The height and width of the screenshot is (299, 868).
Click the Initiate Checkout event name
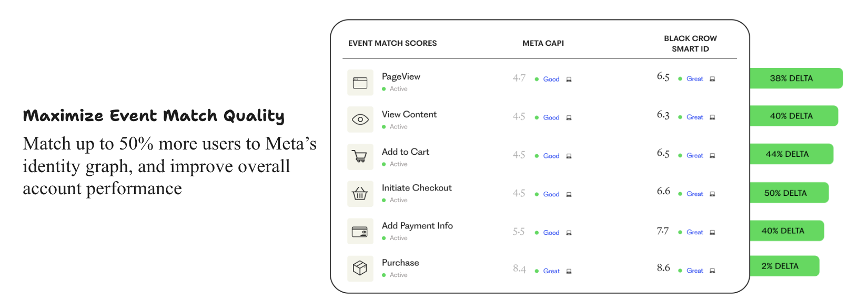(417, 188)
